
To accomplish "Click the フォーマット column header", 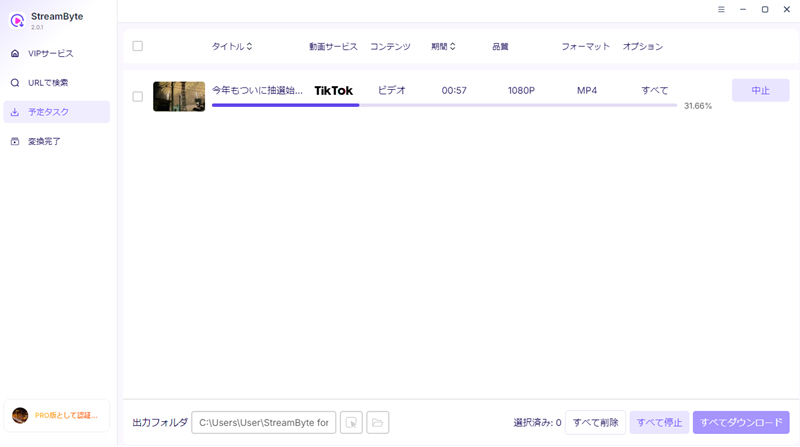I will coord(586,46).
